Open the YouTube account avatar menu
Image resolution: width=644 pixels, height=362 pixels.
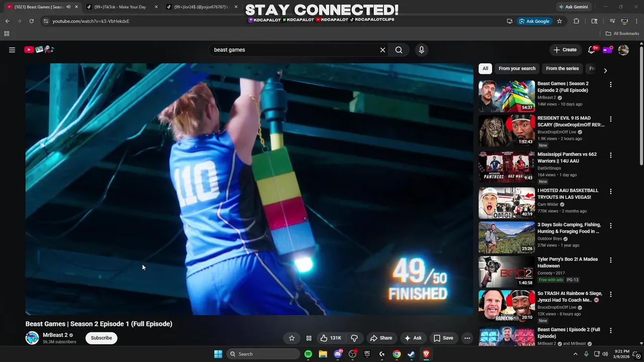coord(623,50)
